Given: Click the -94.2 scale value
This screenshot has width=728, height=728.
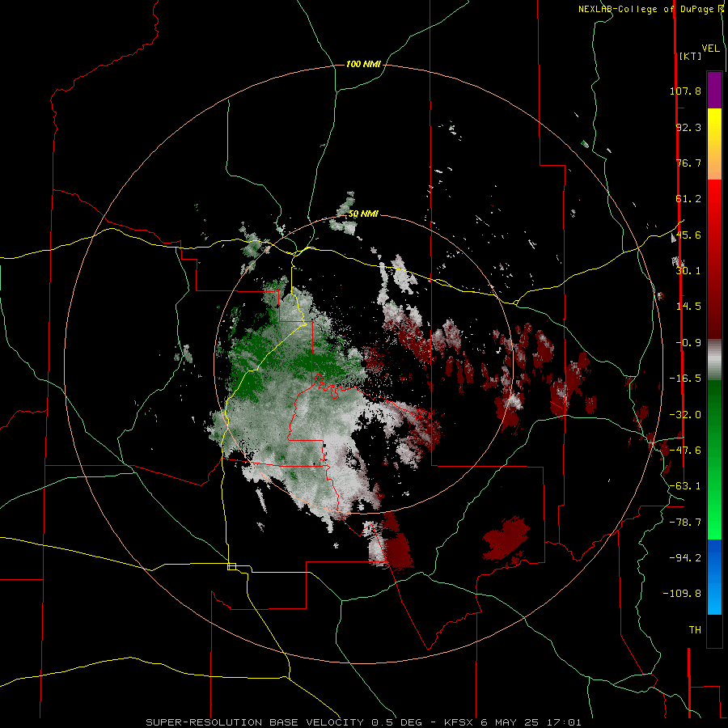Looking at the screenshot, I should [685, 557].
